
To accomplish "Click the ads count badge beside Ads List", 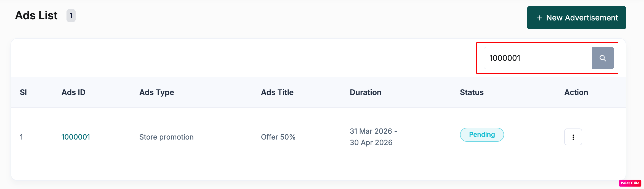I will [71, 15].
